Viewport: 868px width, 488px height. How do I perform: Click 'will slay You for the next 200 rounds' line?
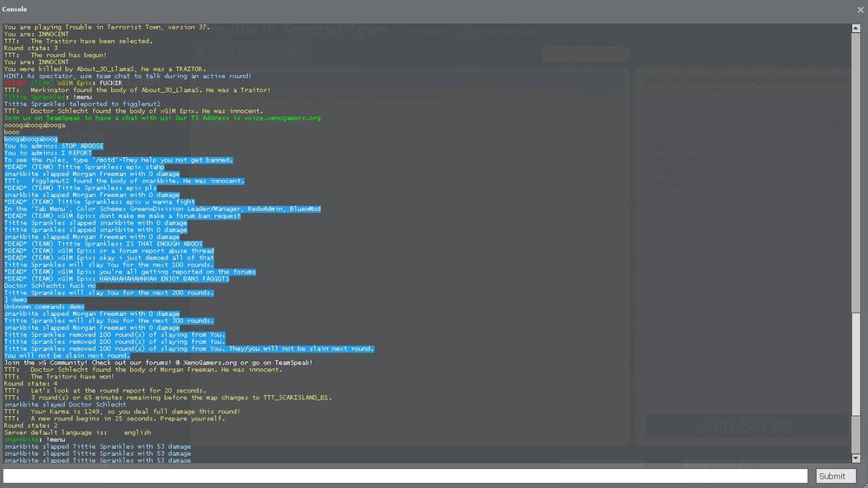click(x=109, y=293)
